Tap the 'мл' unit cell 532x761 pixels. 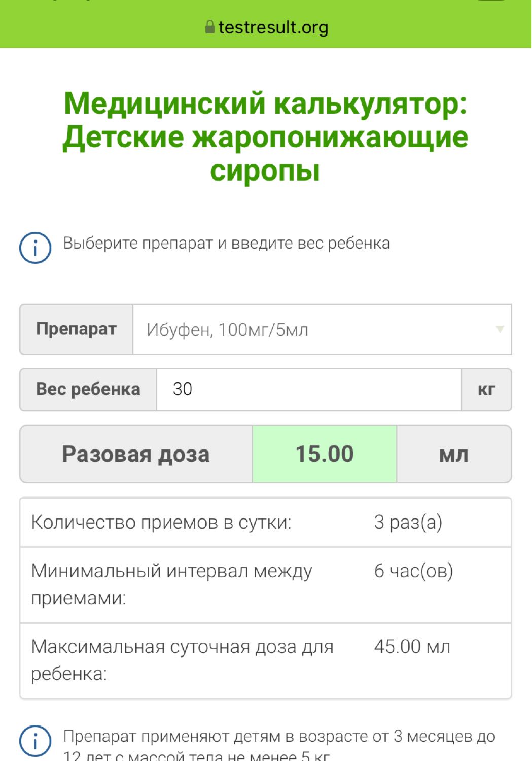tap(454, 454)
